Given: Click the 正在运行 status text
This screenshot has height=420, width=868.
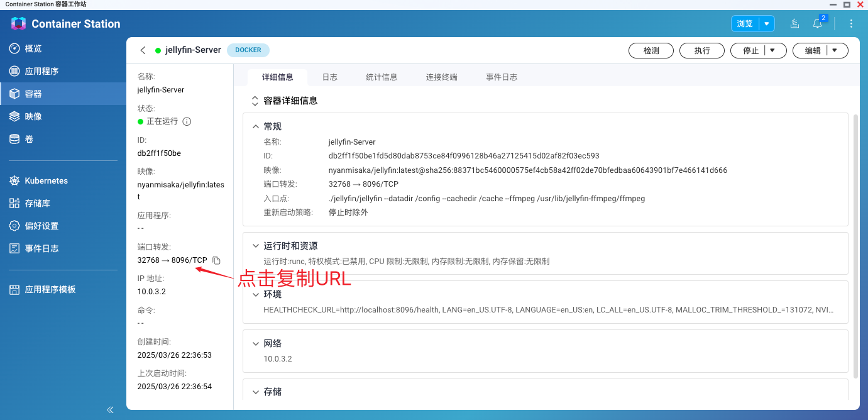Looking at the screenshot, I should point(162,121).
